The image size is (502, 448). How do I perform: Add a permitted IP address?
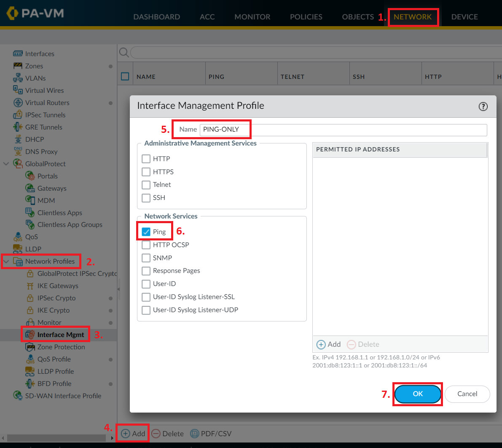328,344
